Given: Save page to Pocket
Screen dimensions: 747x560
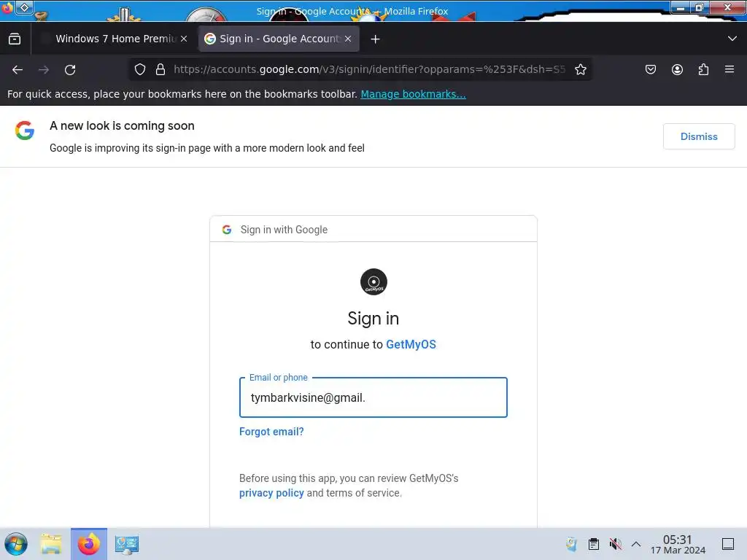Looking at the screenshot, I should click(x=650, y=69).
